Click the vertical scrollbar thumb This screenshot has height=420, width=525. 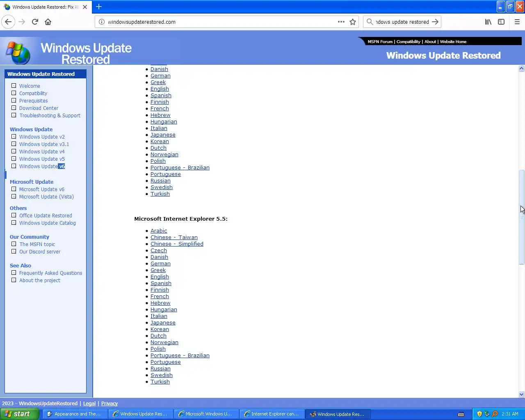[521, 217]
